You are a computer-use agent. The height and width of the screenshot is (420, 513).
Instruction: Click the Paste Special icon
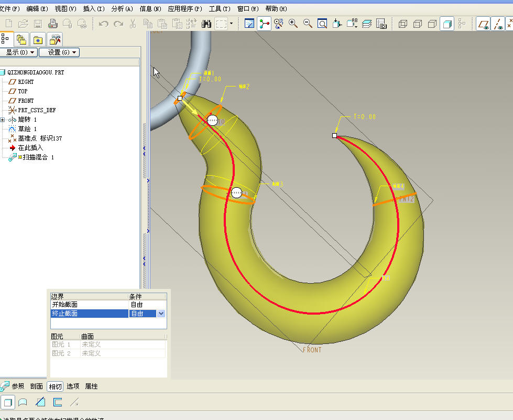tap(177, 24)
